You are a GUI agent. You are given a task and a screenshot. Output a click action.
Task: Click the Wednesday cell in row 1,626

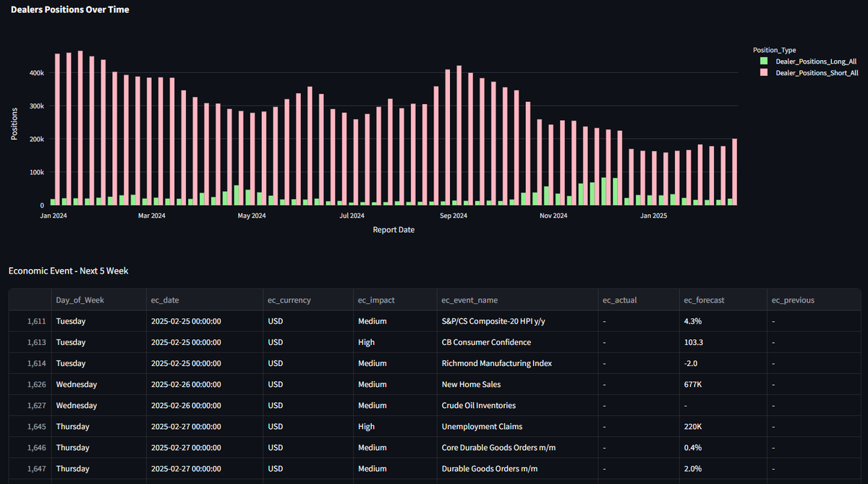pyautogui.click(x=98, y=384)
